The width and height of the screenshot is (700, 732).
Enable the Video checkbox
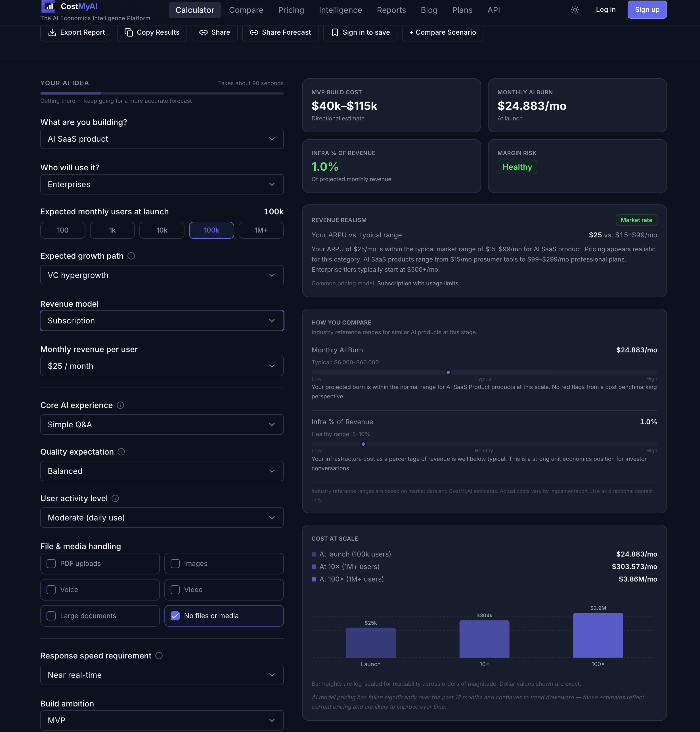point(175,590)
